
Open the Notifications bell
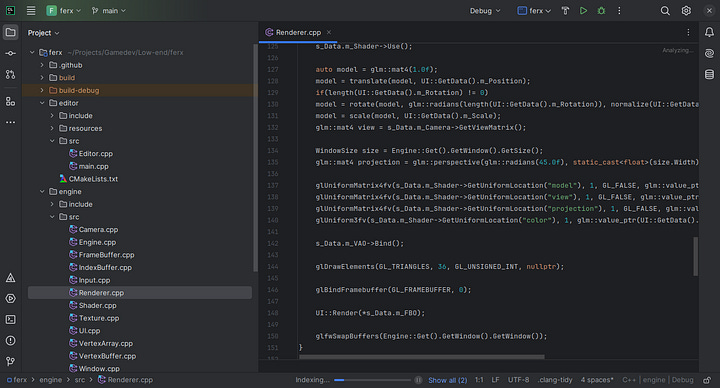(x=709, y=32)
